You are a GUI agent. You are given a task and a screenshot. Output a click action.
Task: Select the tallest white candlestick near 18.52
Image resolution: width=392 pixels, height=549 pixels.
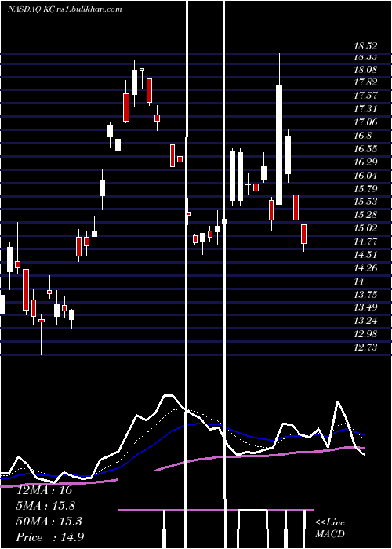click(279, 144)
